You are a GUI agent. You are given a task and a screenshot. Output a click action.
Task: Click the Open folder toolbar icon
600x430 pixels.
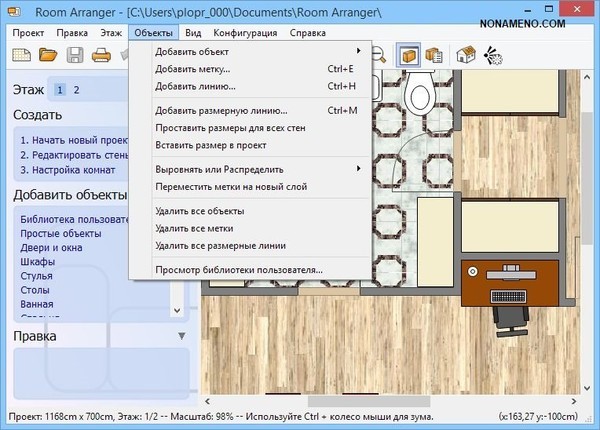coord(46,56)
